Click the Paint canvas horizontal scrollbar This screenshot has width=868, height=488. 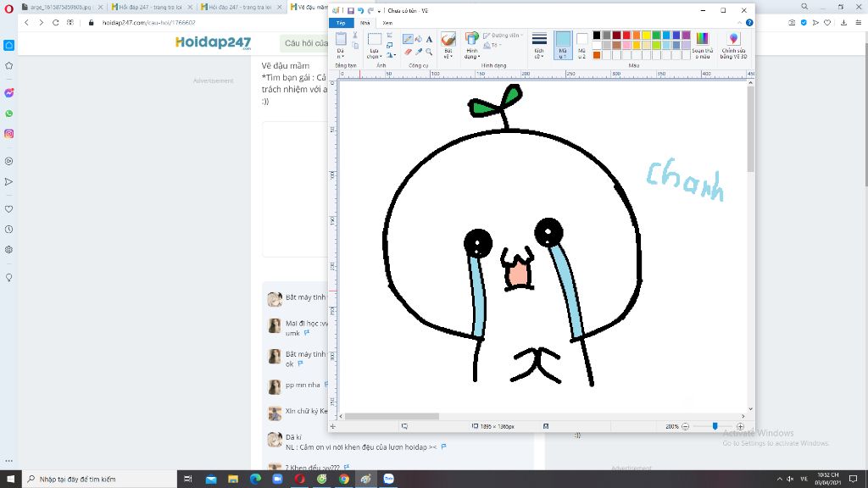tap(392, 416)
